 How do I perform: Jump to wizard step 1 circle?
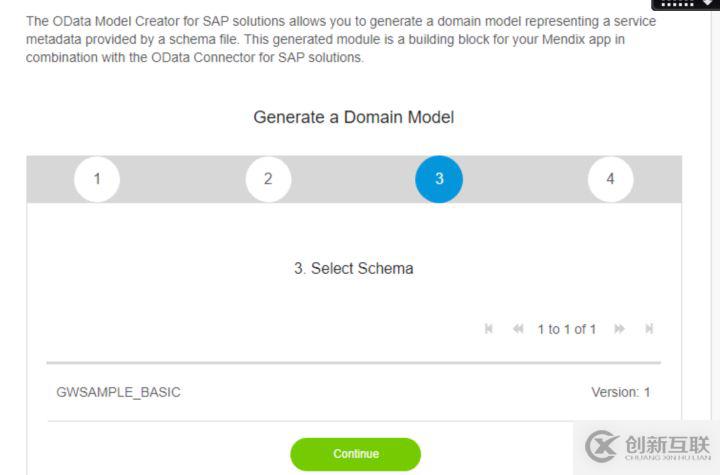click(97, 179)
